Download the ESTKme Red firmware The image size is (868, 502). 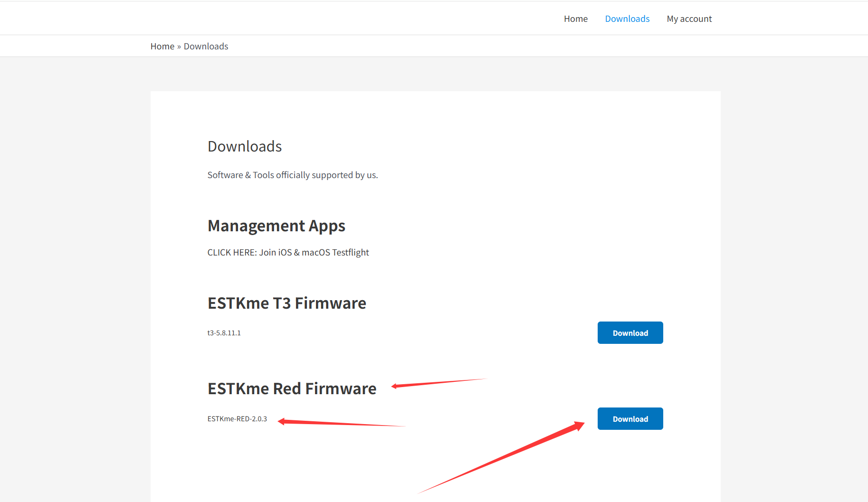[x=630, y=419]
